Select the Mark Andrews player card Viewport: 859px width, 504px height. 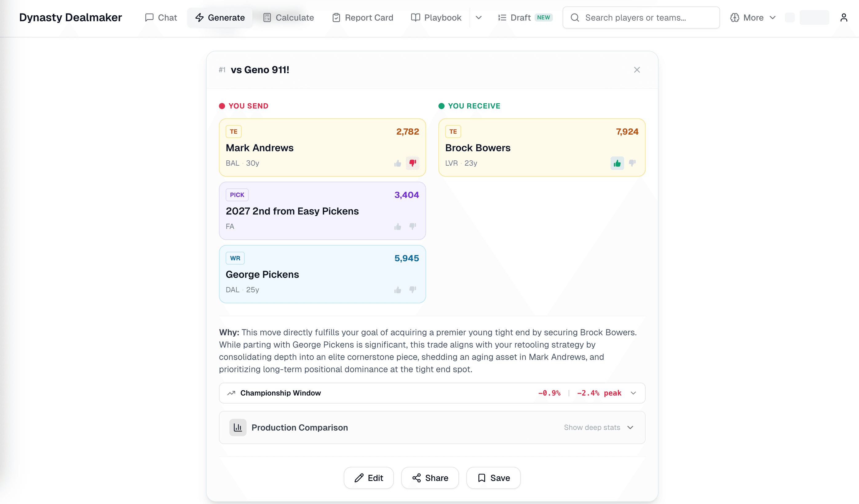[322, 148]
